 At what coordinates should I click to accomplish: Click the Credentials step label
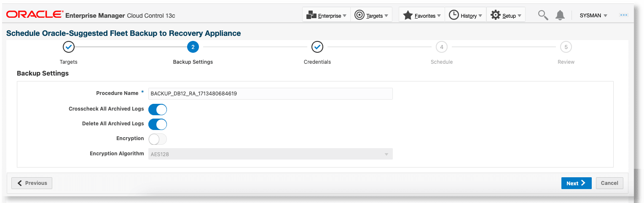[317, 62]
